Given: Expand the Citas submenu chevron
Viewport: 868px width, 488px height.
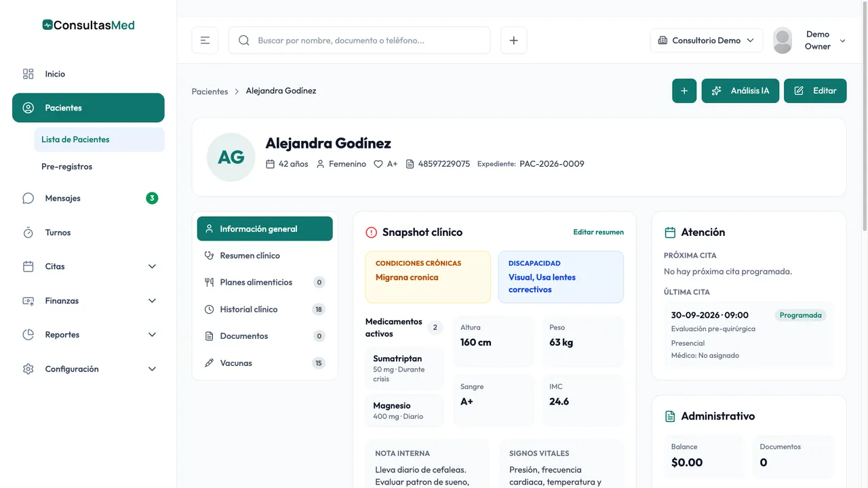Looking at the screenshot, I should [152, 266].
